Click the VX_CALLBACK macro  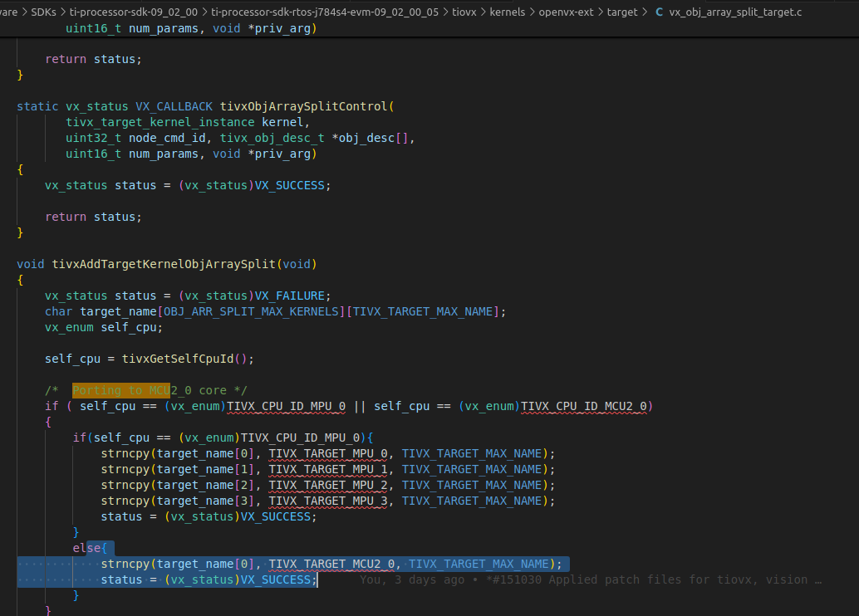174,106
